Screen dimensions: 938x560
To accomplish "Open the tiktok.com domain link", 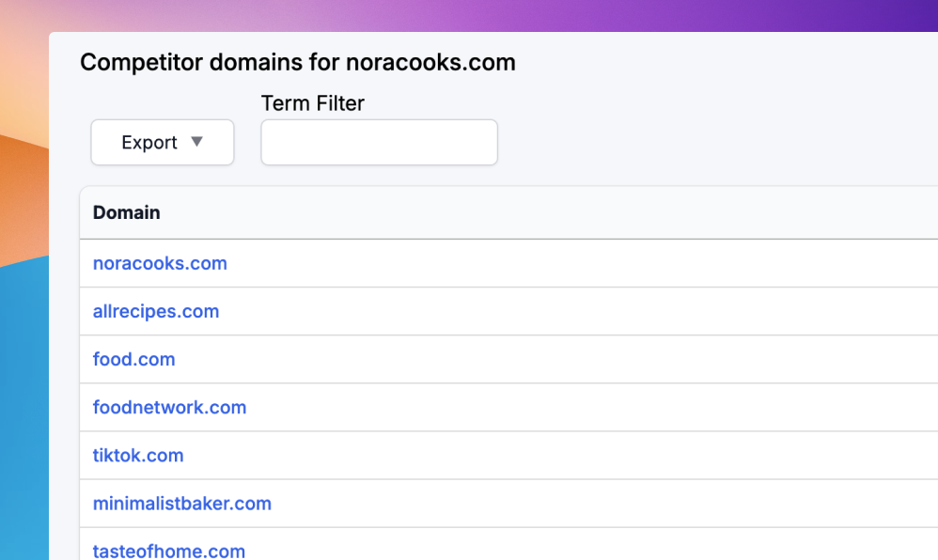I will click(x=138, y=456).
